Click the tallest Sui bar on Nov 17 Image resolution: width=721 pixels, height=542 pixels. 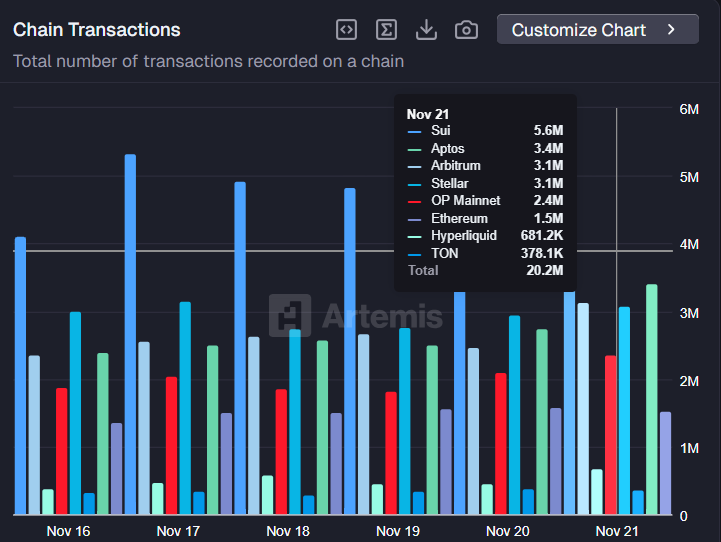tap(130, 334)
